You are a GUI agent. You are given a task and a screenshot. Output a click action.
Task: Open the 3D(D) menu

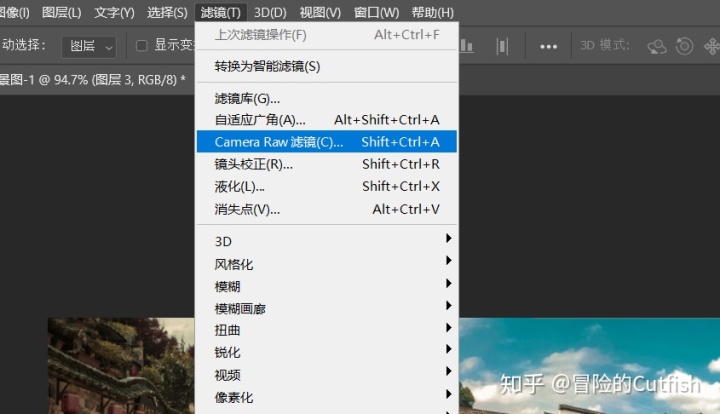(x=270, y=12)
